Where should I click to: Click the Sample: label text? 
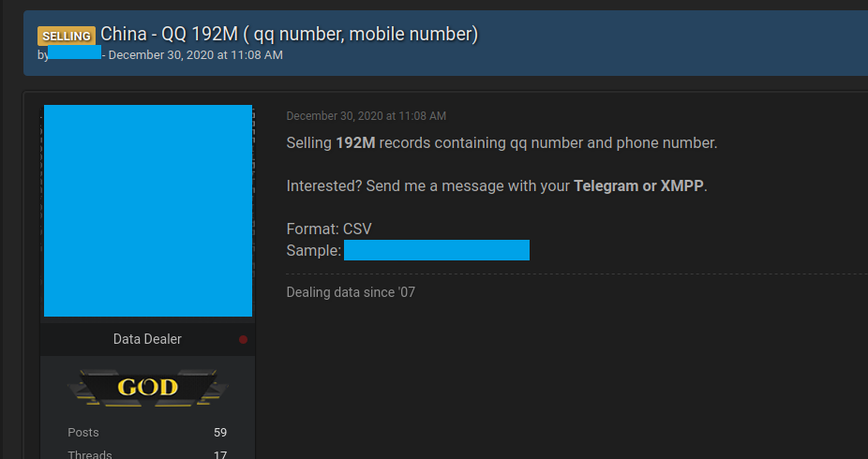tap(313, 250)
